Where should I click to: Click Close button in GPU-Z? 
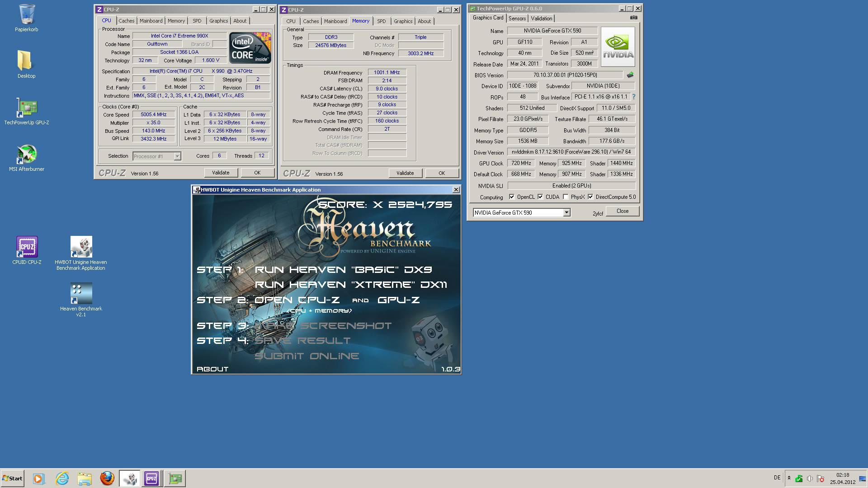click(623, 211)
